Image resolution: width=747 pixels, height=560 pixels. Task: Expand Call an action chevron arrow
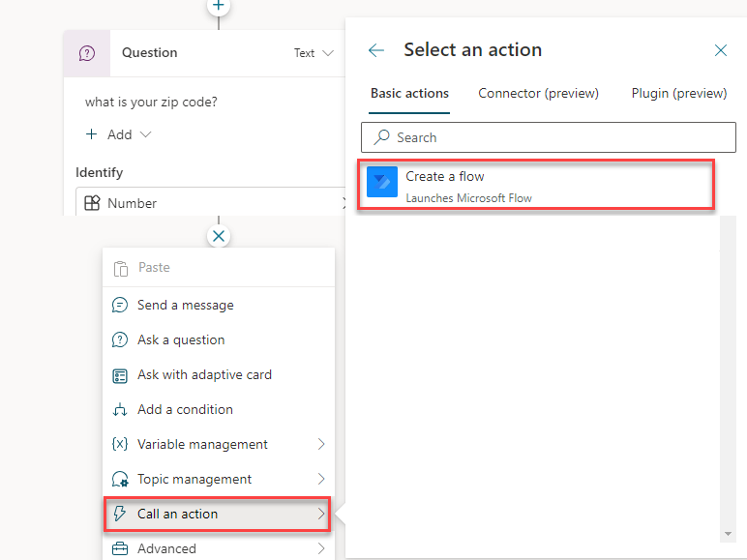[x=321, y=514]
